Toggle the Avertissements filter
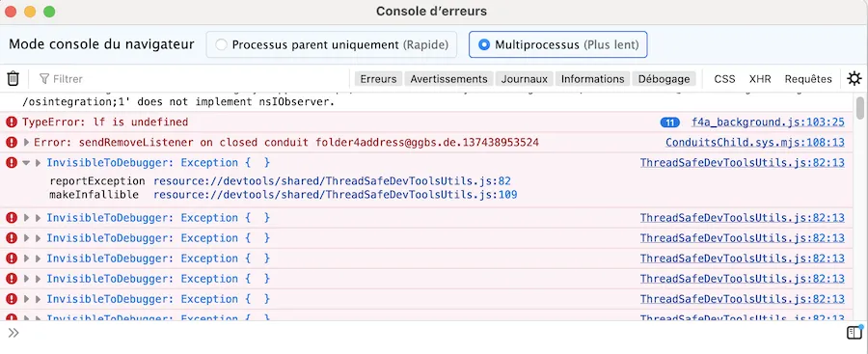Screen dimensions: 868x354 (448, 79)
